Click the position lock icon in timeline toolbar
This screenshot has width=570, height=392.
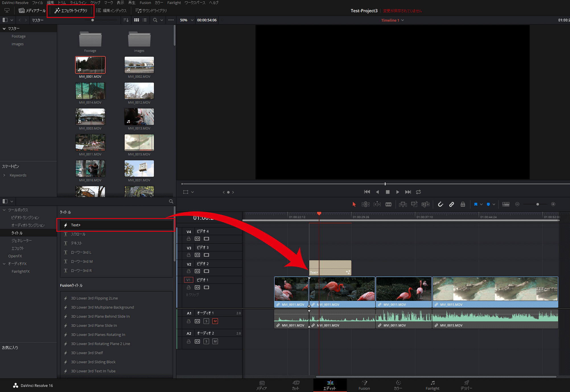pos(463,204)
